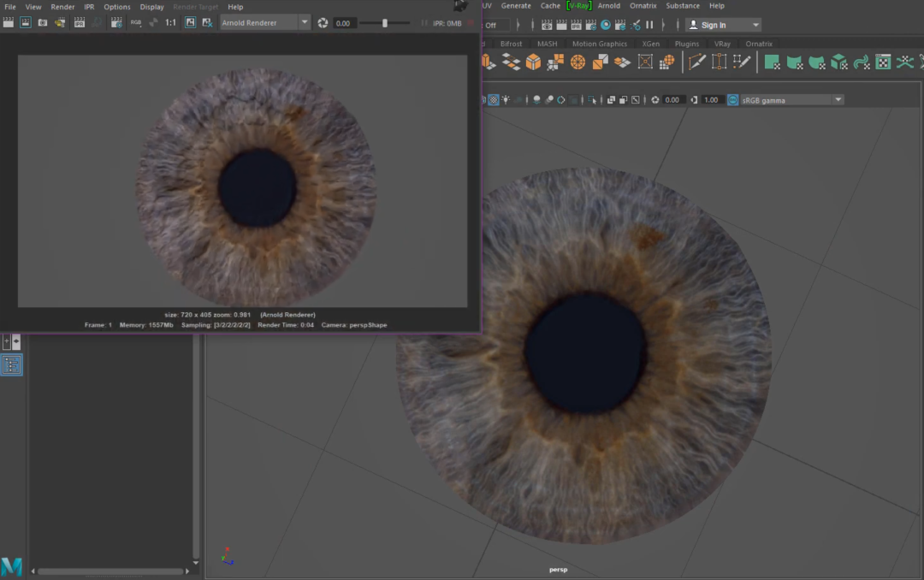Start IPR render in Render View toolbar
924x580 pixels.
point(80,23)
